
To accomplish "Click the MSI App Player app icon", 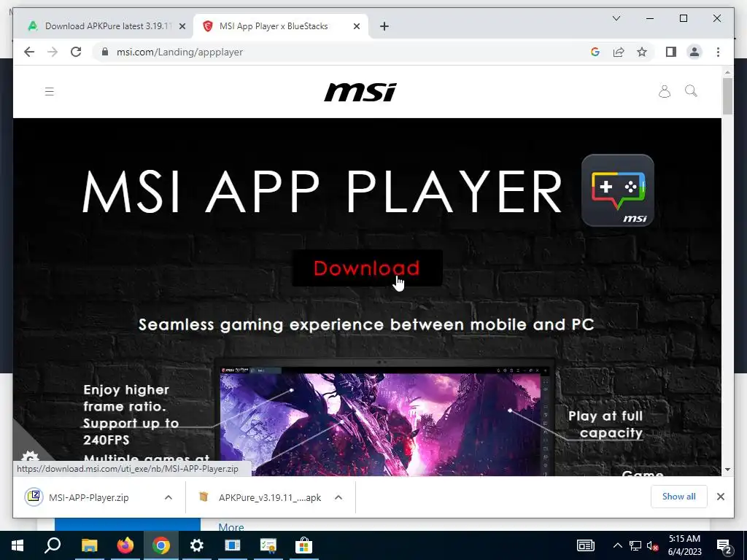I will pos(617,190).
